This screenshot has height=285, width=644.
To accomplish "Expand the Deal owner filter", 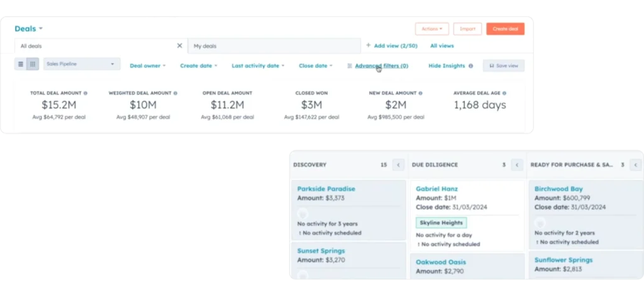I will coord(148,65).
